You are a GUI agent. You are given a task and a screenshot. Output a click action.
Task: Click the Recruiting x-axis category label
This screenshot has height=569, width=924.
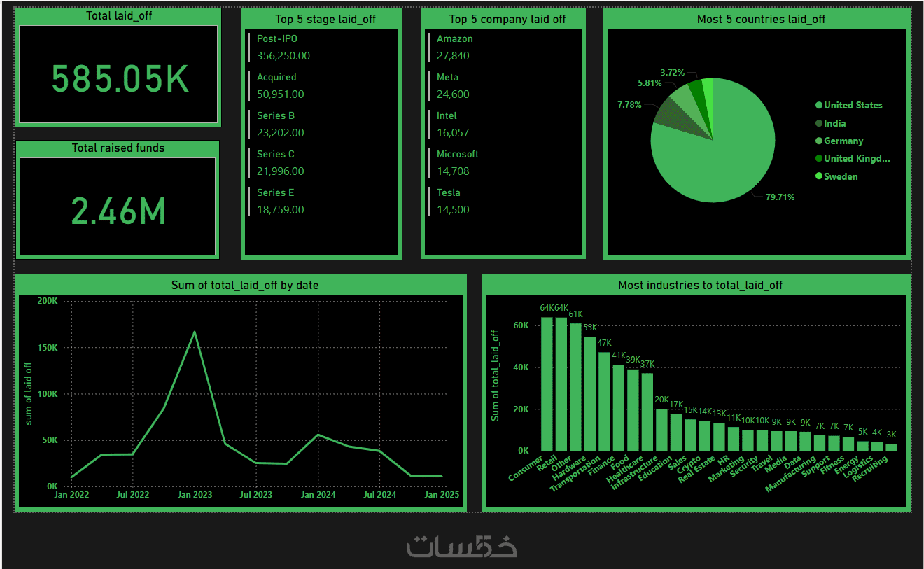(870, 470)
